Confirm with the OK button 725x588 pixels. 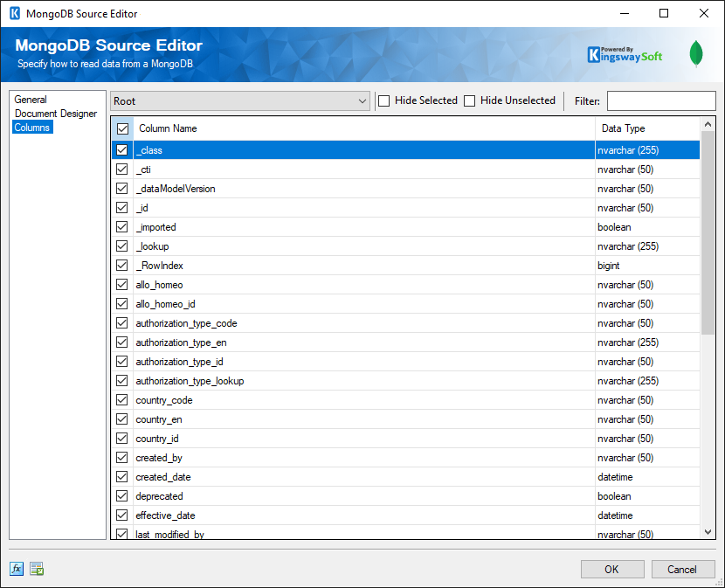tap(612, 569)
